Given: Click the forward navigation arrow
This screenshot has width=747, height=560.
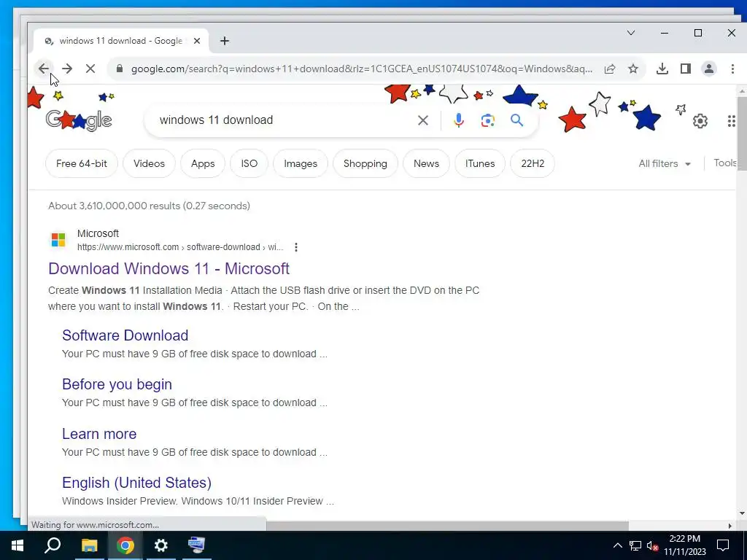Looking at the screenshot, I should (67, 69).
